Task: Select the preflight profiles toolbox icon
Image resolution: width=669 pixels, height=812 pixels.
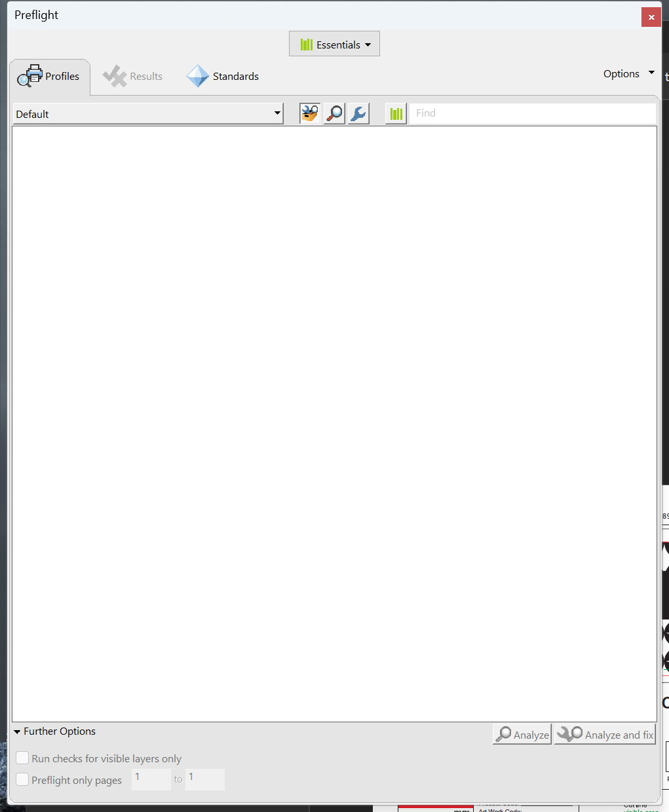Action: [x=309, y=113]
